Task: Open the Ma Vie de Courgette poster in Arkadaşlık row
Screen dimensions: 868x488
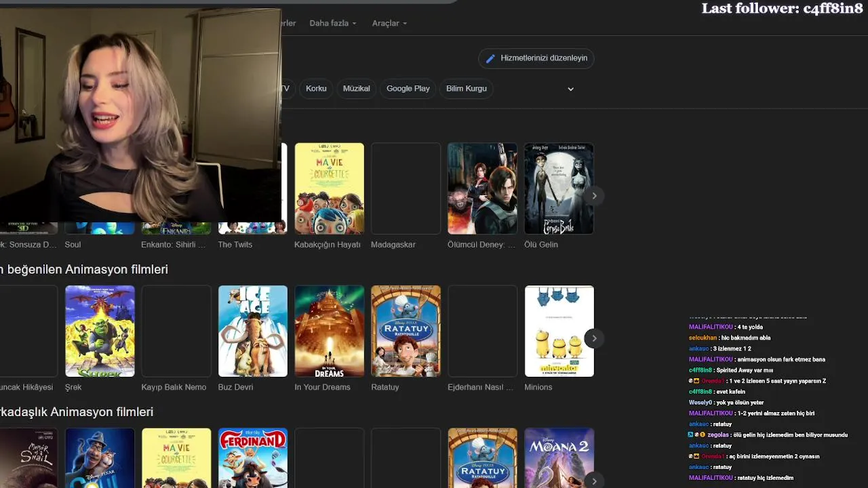Action: tap(176, 457)
